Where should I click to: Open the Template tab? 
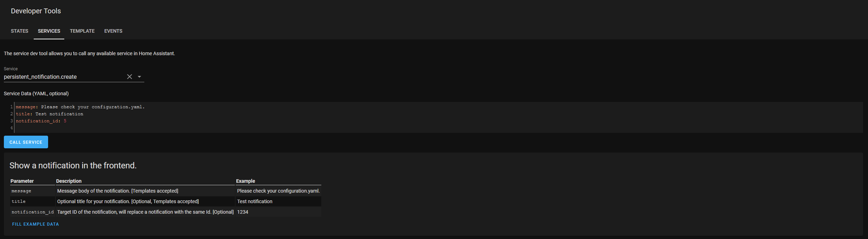(x=82, y=31)
